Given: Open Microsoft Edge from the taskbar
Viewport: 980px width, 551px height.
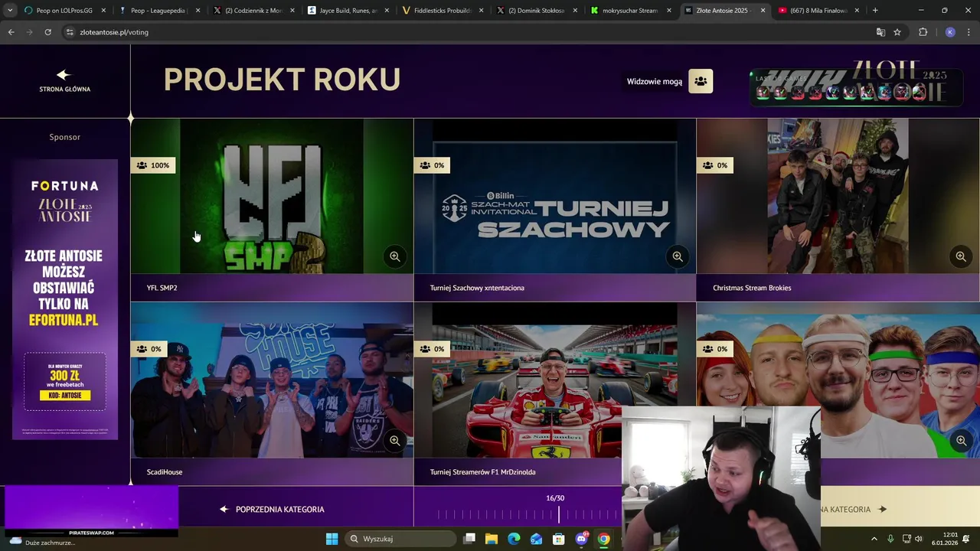Looking at the screenshot, I should (514, 539).
